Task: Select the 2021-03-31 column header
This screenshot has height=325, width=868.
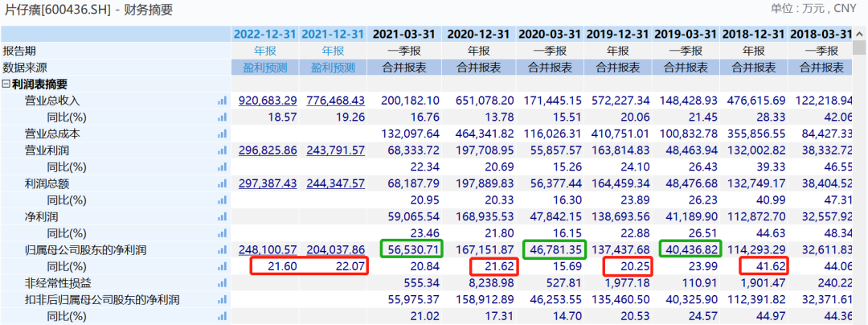Action: point(404,34)
